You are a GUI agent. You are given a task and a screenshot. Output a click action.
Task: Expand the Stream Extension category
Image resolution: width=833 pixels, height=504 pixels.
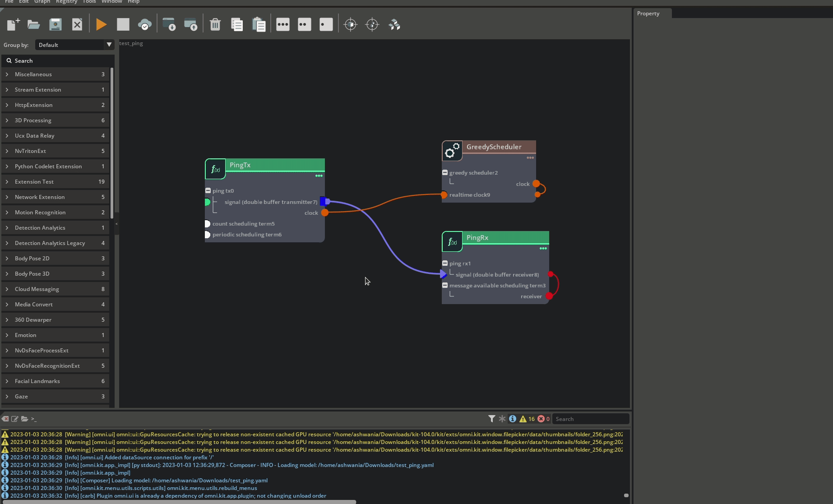(7, 89)
